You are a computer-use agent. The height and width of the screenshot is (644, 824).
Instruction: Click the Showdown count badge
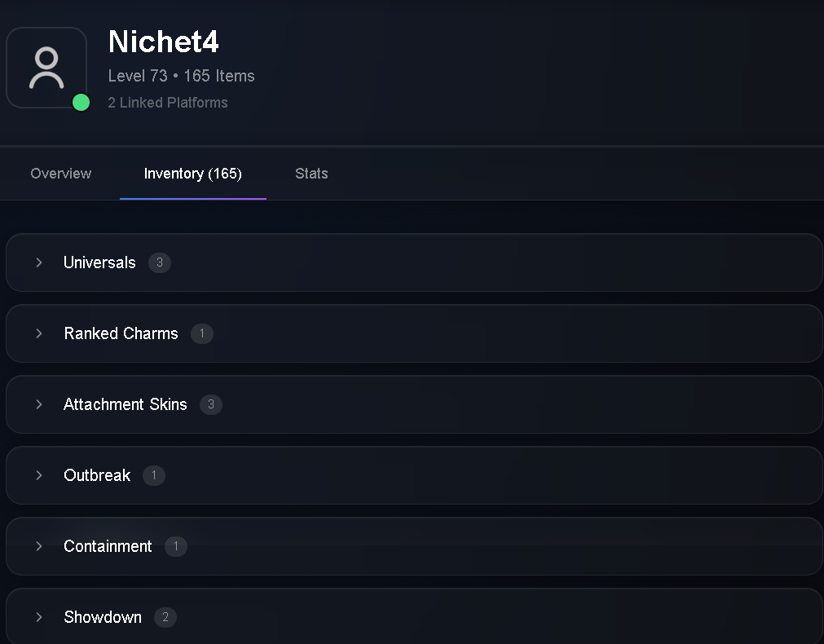(165, 617)
